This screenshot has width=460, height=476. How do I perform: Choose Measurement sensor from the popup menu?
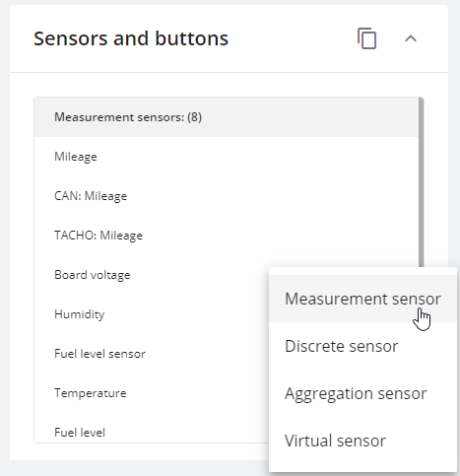[x=362, y=299]
